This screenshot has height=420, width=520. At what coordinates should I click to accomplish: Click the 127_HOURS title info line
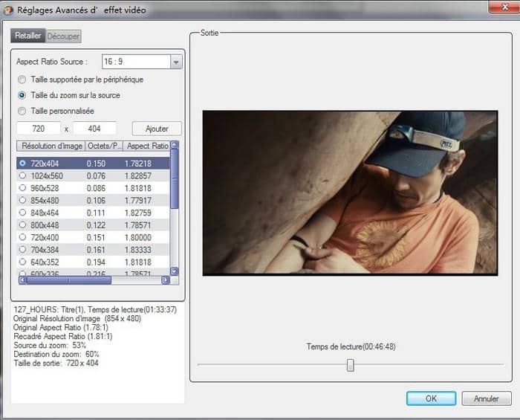pyautogui.click(x=95, y=309)
